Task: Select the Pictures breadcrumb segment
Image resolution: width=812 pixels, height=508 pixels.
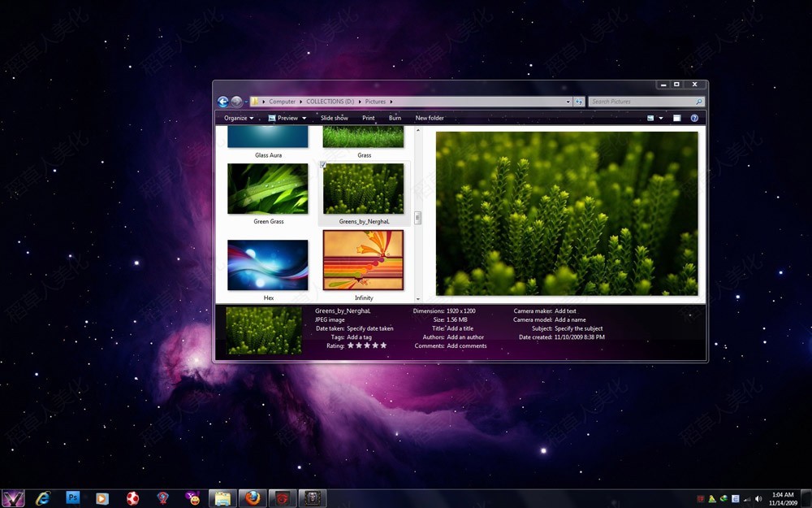Action: (x=375, y=102)
